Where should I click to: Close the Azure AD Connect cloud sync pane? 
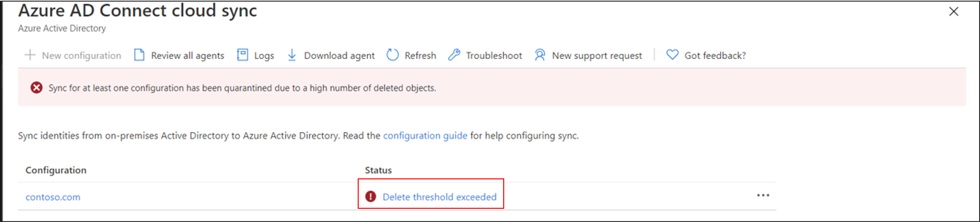[x=954, y=11]
